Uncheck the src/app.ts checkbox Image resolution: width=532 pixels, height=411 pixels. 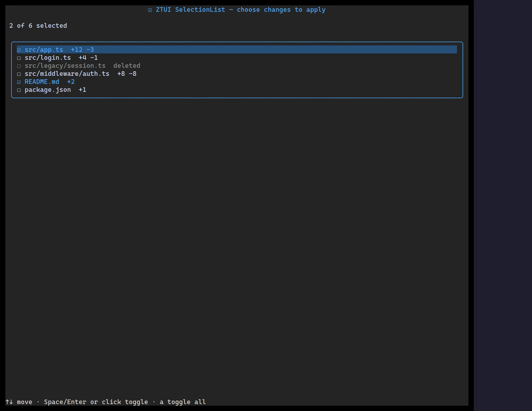[x=19, y=50]
